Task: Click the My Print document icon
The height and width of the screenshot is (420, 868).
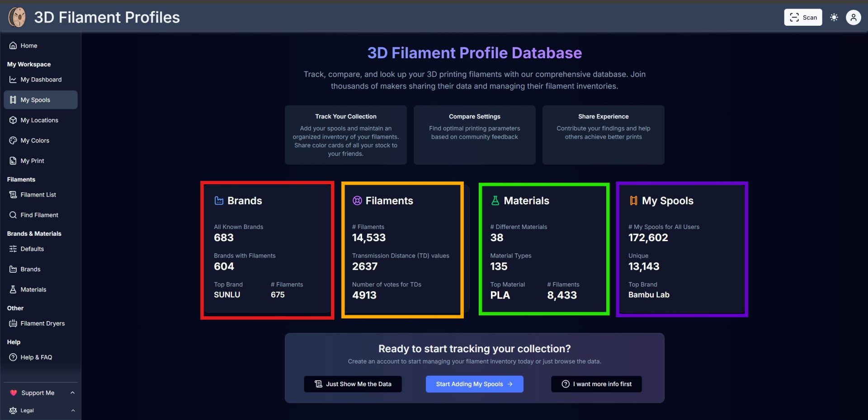Action: (13, 161)
